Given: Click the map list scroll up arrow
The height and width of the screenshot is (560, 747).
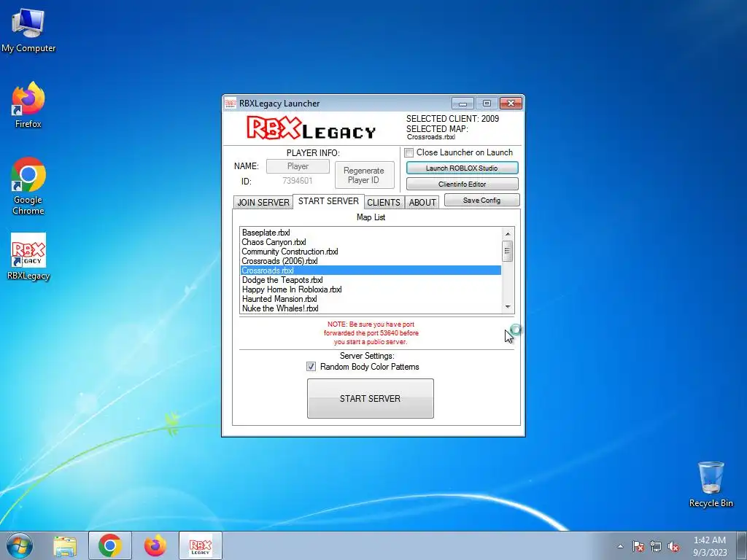Looking at the screenshot, I should click(x=508, y=233).
